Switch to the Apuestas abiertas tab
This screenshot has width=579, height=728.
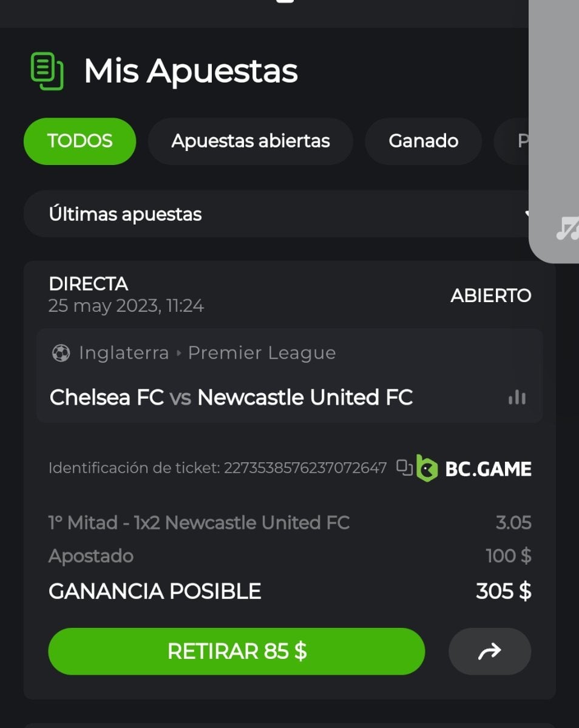tap(250, 141)
